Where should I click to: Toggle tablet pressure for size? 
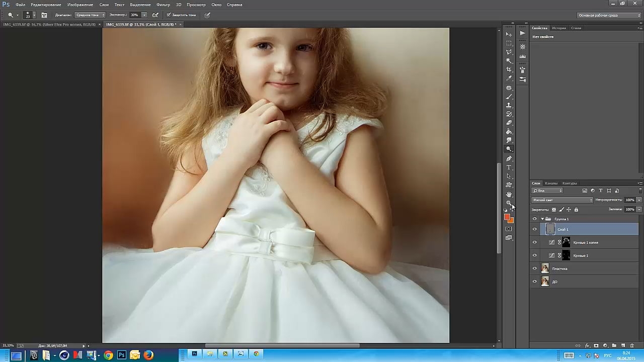coord(207,15)
